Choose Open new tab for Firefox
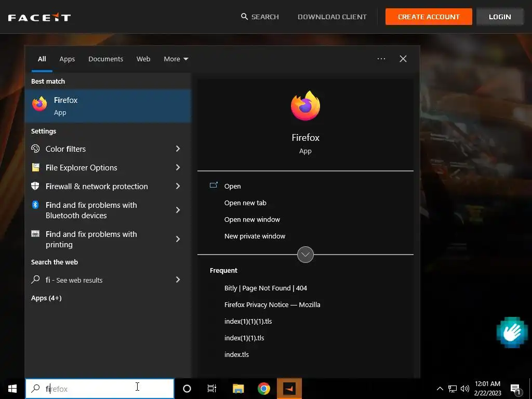This screenshot has width=532, height=399. pos(245,203)
